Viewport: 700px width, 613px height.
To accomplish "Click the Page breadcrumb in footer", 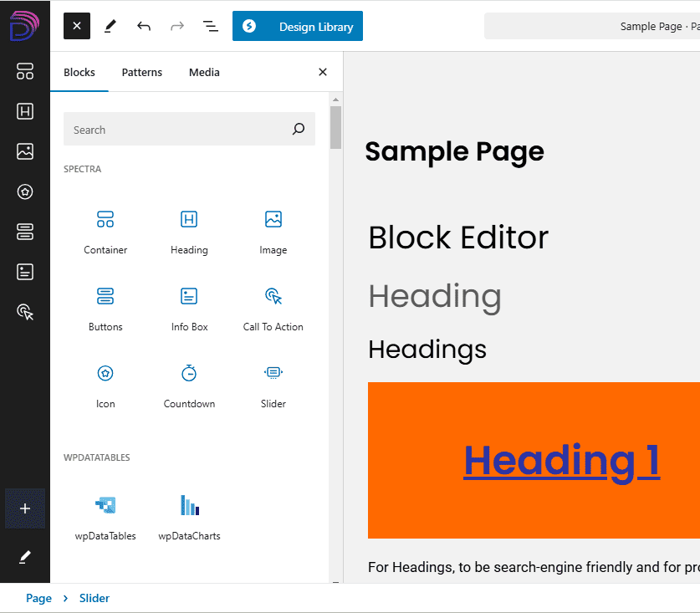I will click(x=38, y=598).
